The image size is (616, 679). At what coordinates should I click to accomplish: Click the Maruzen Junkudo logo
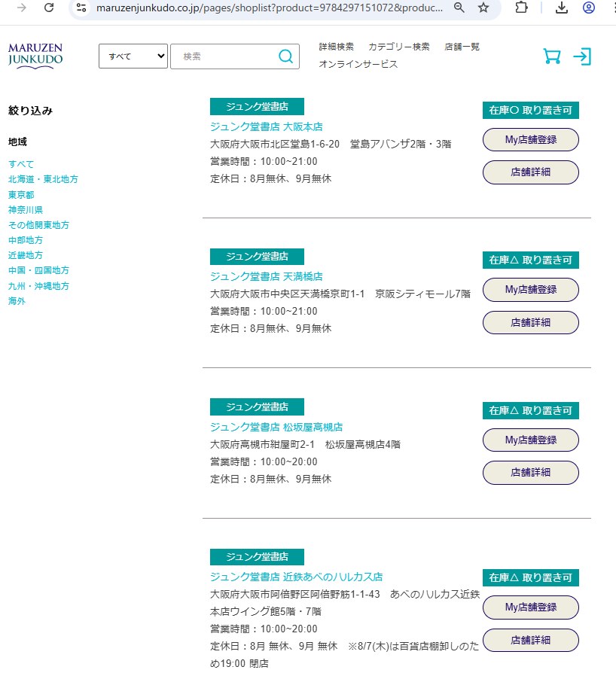tap(35, 56)
